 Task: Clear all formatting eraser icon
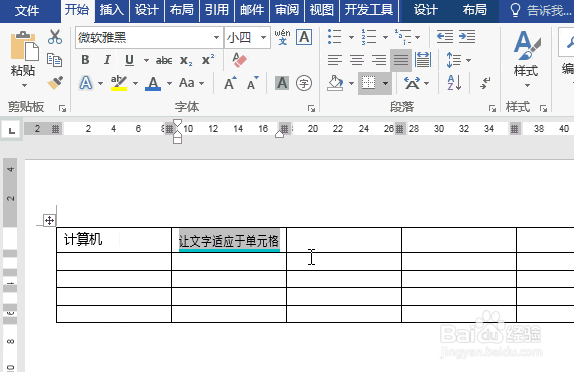click(x=240, y=60)
